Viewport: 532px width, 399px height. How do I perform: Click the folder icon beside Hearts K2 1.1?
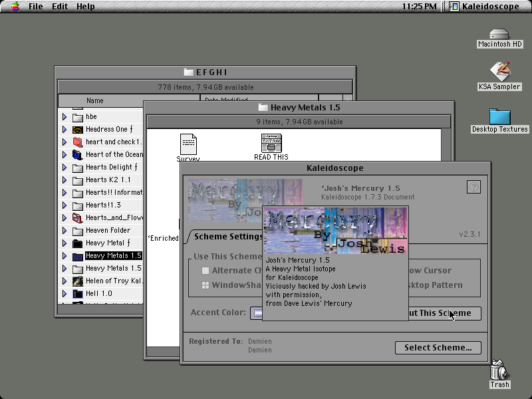point(78,180)
